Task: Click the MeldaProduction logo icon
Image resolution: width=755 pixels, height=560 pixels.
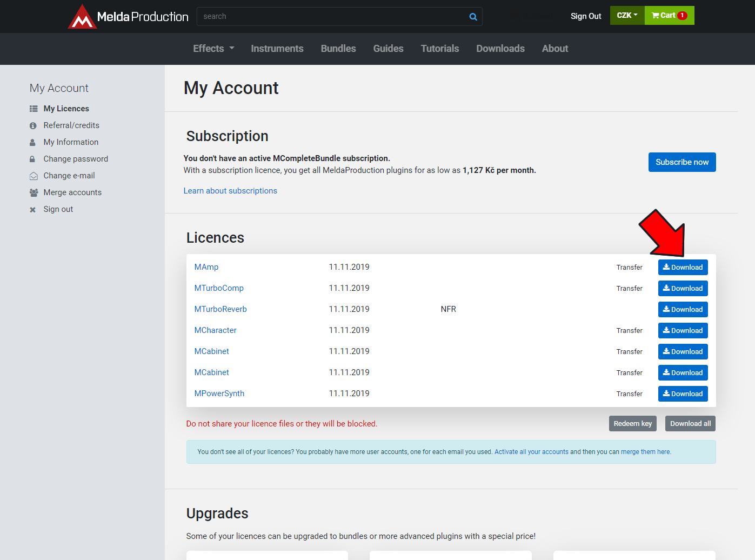Action: 82,17
